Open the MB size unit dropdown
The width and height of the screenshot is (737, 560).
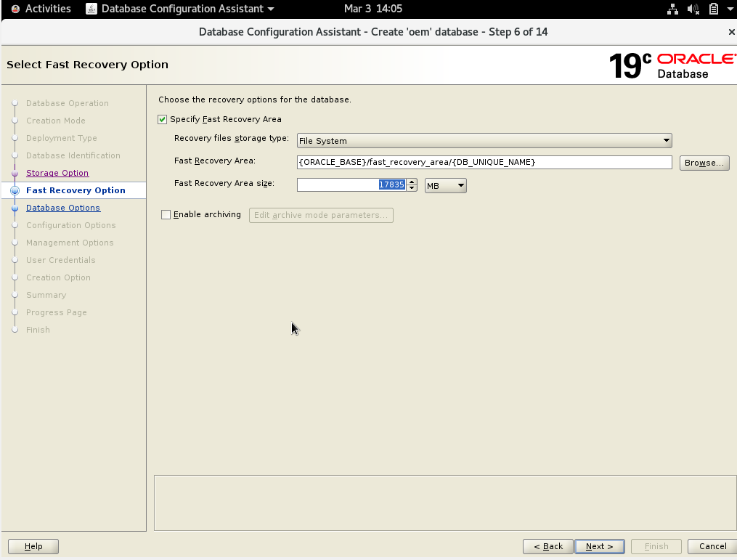click(446, 186)
